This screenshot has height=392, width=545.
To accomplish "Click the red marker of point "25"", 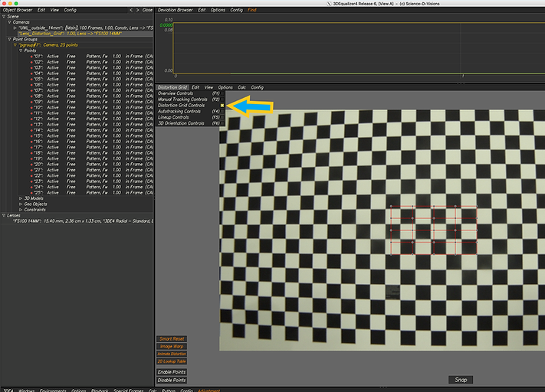I will 31,193.
